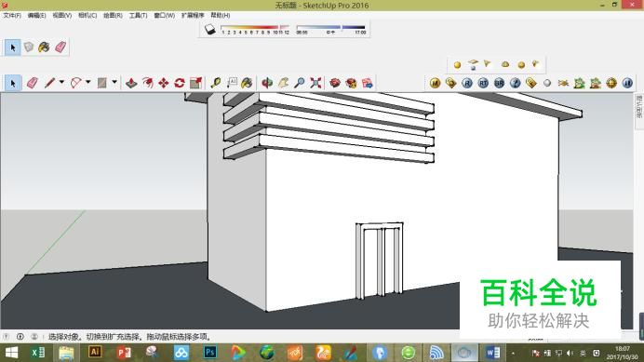The width and height of the screenshot is (644, 362).
Task: Open the V-Ray help question icon
Action: [515, 83]
